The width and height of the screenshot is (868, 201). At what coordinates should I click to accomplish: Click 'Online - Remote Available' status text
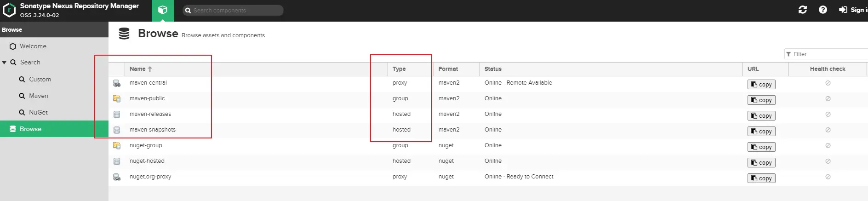point(518,83)
